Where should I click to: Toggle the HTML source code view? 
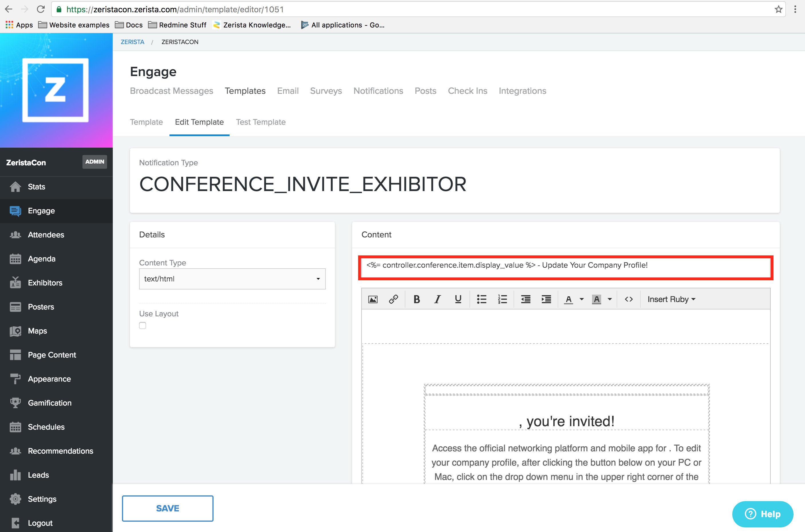(629, 299)
